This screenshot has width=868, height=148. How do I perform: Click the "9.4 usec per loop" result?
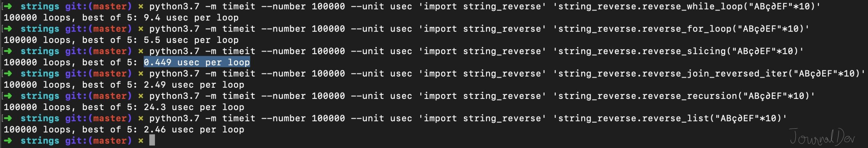(x=191, y=18)
